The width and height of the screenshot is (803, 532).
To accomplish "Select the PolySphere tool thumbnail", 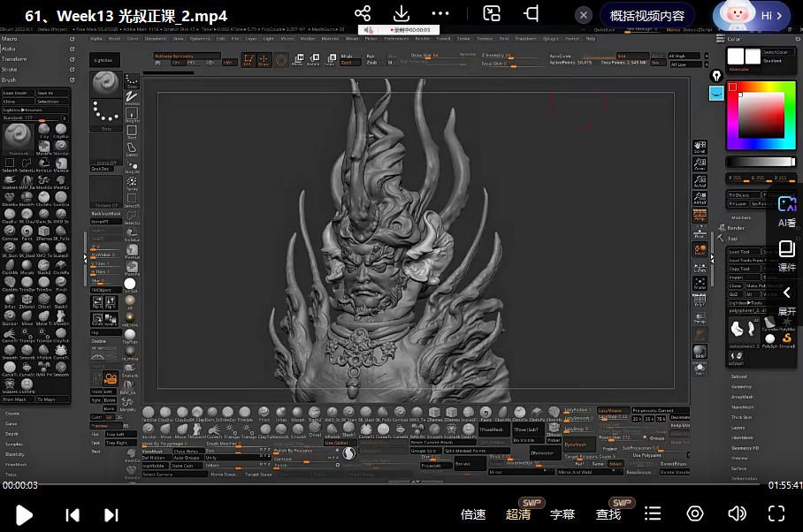I will tap(770, 337).
